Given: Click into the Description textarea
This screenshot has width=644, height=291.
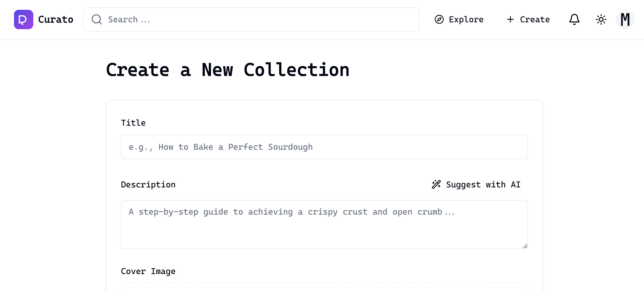Looking at the screenshot, I should (x=324, y=224).
